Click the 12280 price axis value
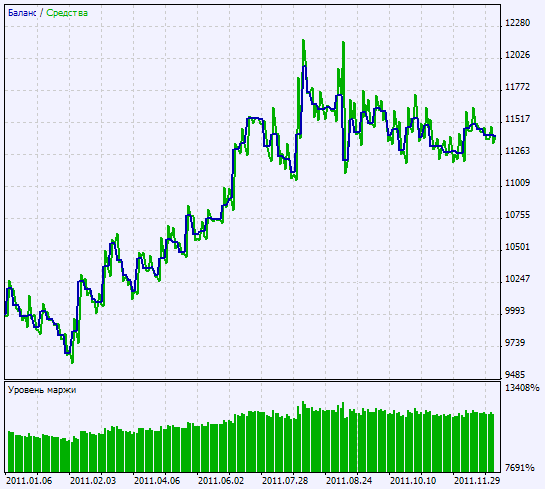 518,23
